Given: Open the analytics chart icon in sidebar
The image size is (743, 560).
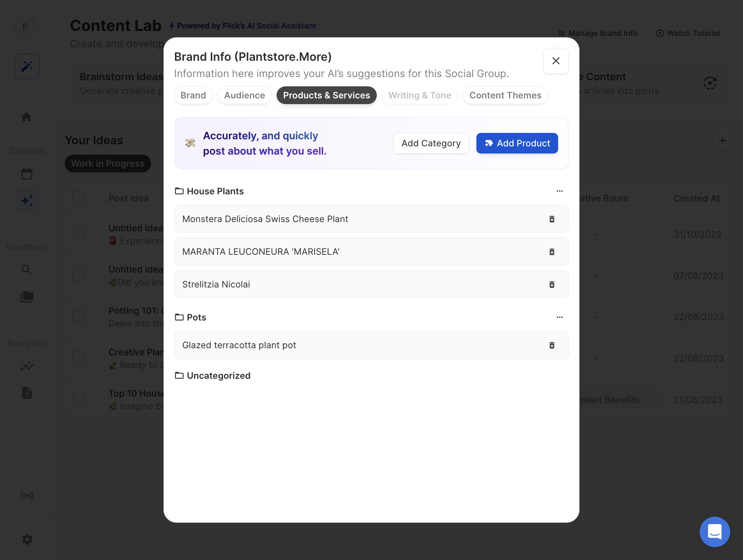Looking at the screenshot, I should 27,366.
